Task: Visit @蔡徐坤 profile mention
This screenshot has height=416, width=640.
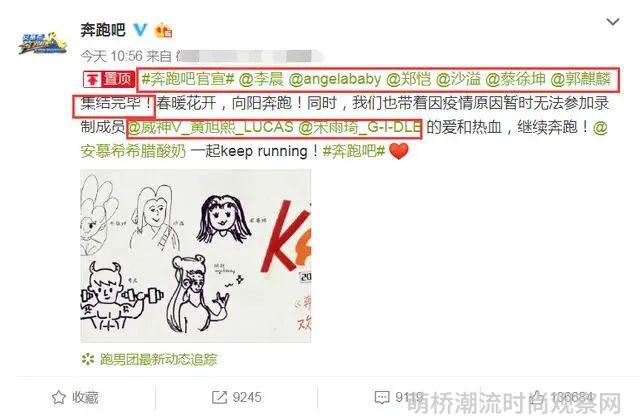Action: click(516, 79)
